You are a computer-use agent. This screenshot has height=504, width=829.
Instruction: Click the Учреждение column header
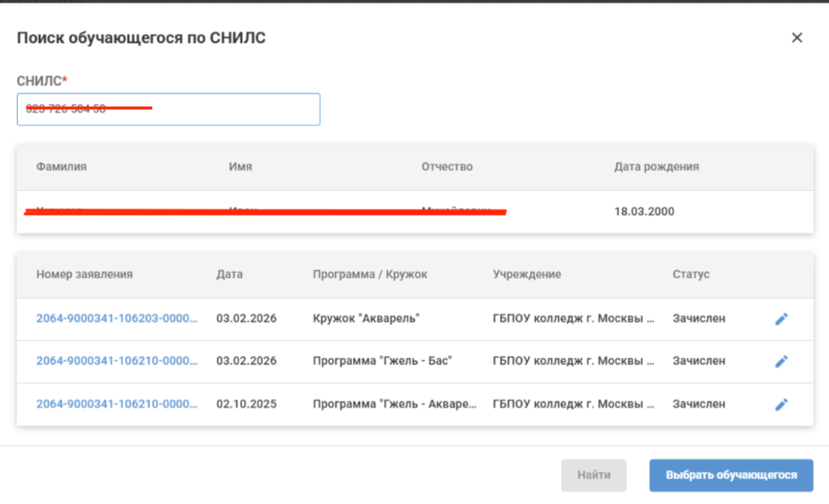[x=526, y=274]
